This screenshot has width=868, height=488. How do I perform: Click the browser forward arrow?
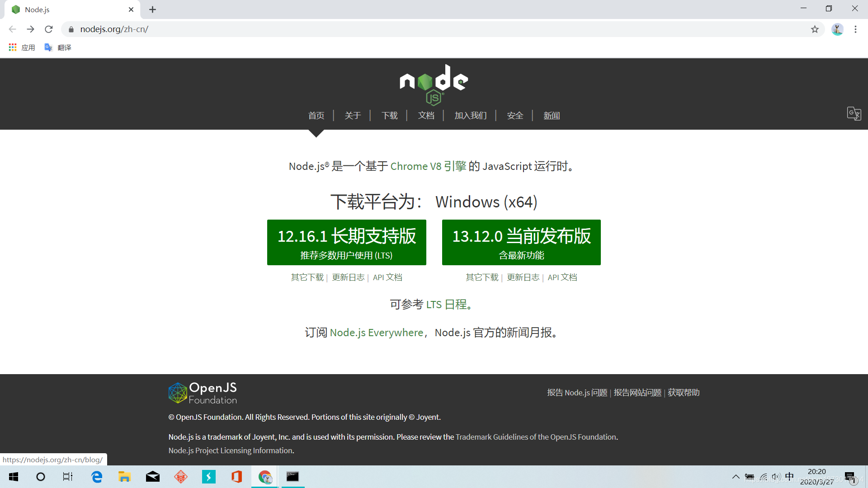point(30,29)
